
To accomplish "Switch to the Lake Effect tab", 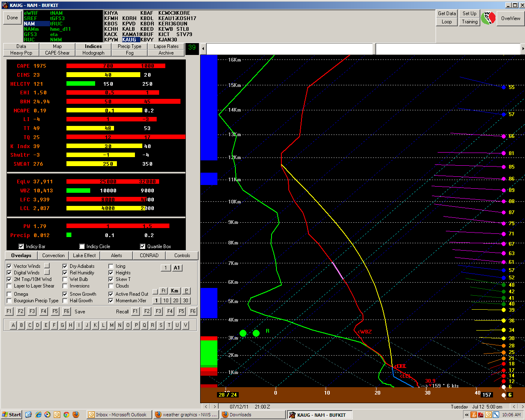I will (x=84, y=256).
